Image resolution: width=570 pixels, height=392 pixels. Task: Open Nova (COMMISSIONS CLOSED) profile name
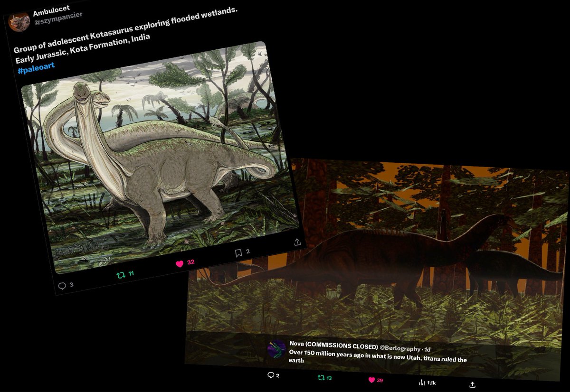[x=333, y=345]
